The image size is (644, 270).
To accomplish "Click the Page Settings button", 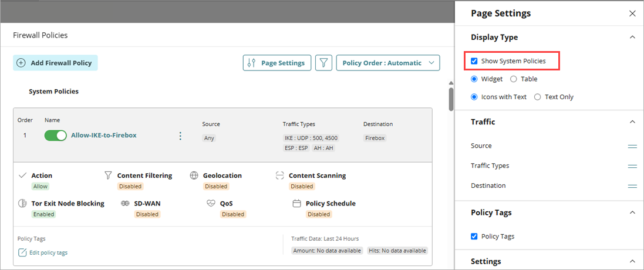I will [x=277, y=63].
